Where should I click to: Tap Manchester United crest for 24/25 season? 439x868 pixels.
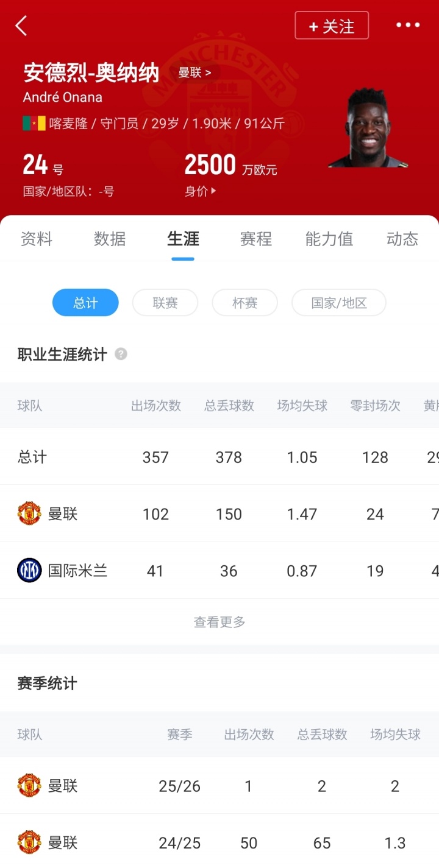(x=29, y=842)
